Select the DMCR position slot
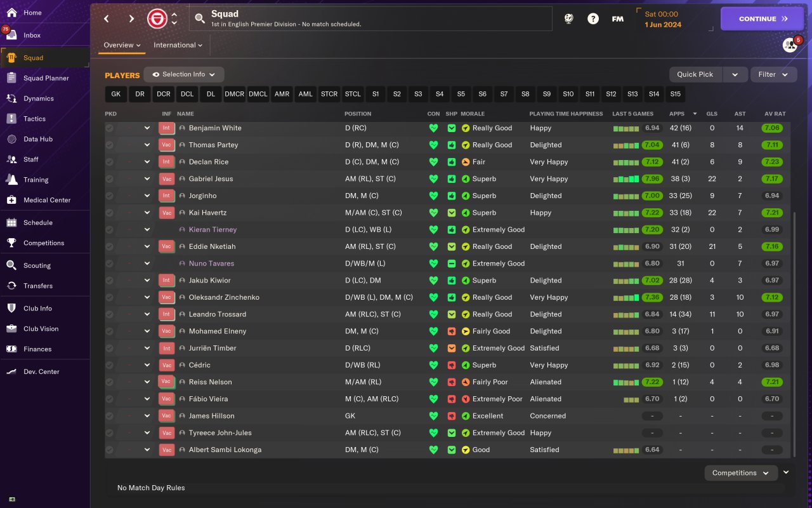Screen dimensions: 812x508 tap(234, 94)
